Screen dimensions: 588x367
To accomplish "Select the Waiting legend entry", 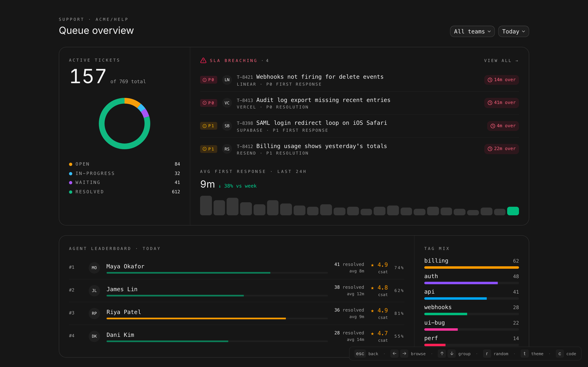I will (88, 182).
